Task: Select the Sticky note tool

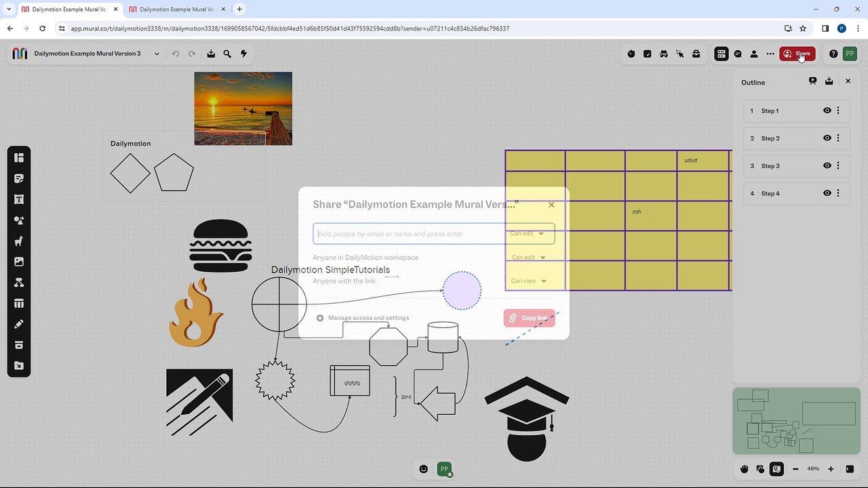Action: pos(19,179)
